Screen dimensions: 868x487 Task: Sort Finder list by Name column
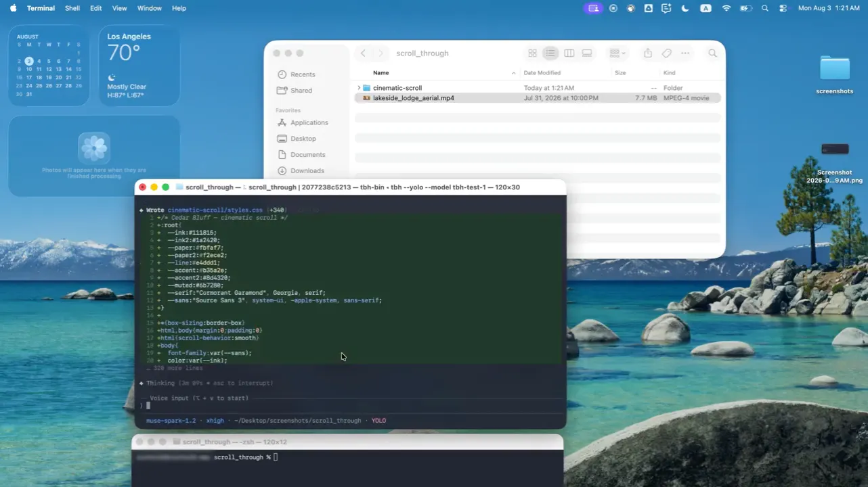point(381,73)
